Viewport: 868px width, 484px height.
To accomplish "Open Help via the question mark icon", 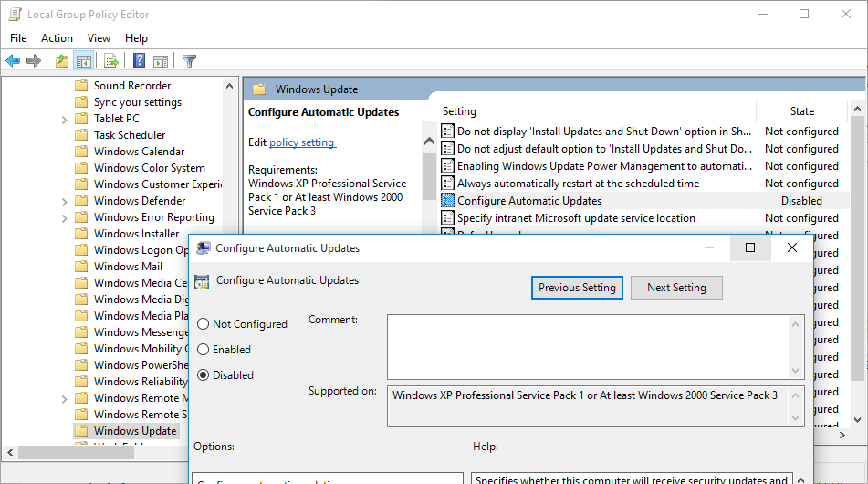I will (139, 61).
